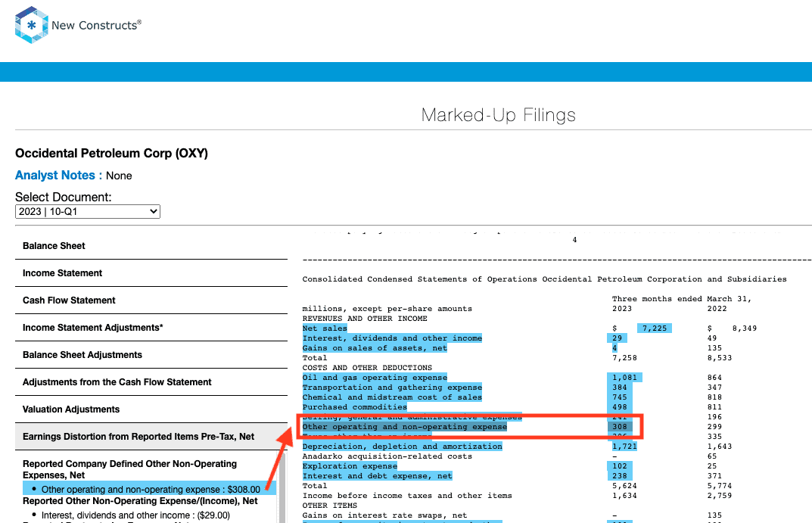Open Adjustments from the Cash Flow Statement
812x523 pixels.
(117, 382)
